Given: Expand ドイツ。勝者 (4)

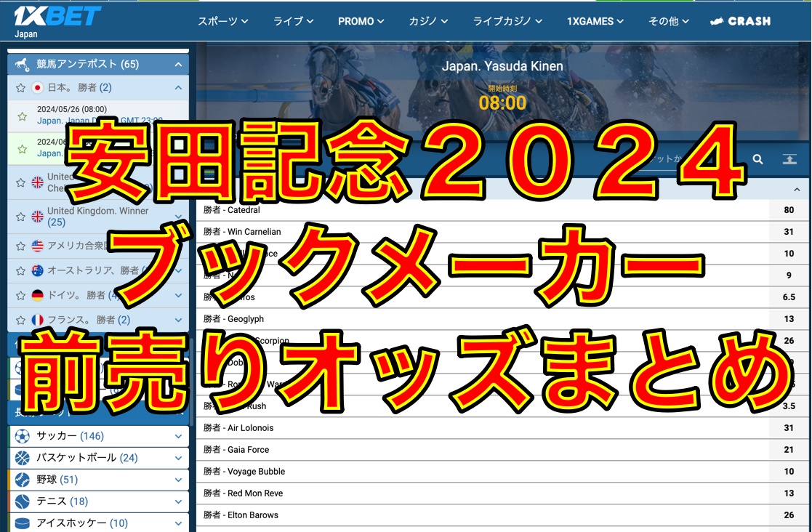Looking at the screenshot, I should 178,295.
